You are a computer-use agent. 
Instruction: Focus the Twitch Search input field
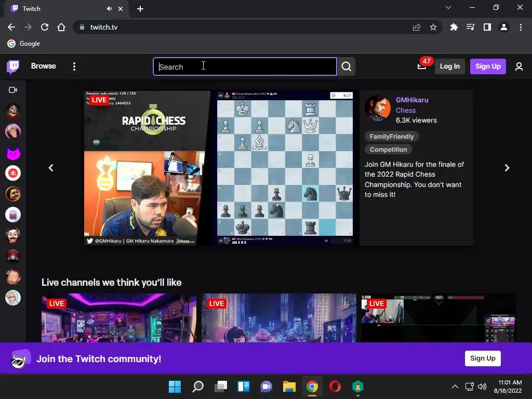coord(245,66)
